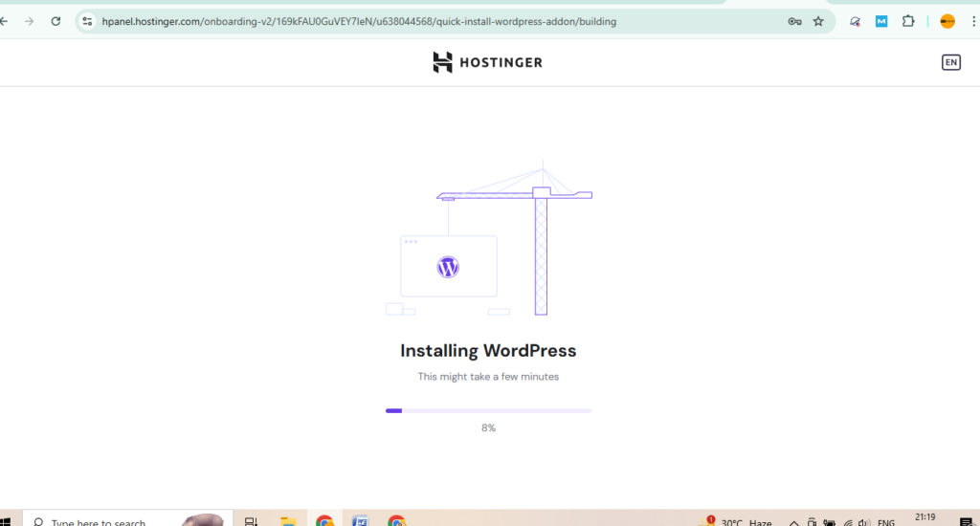Reload the Hostinger page
The height and width of the screenshot is (526, 980).
[x=56, y=21]
